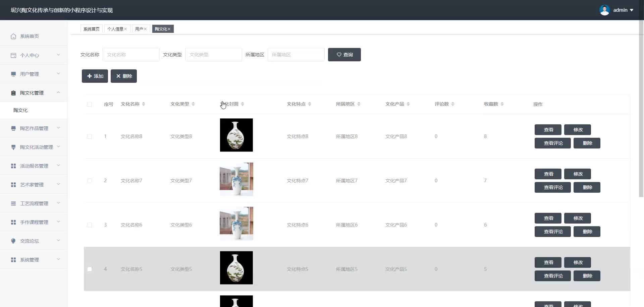
Task: Sort by 文化类型 column arrows
Action: click(193, 104)
